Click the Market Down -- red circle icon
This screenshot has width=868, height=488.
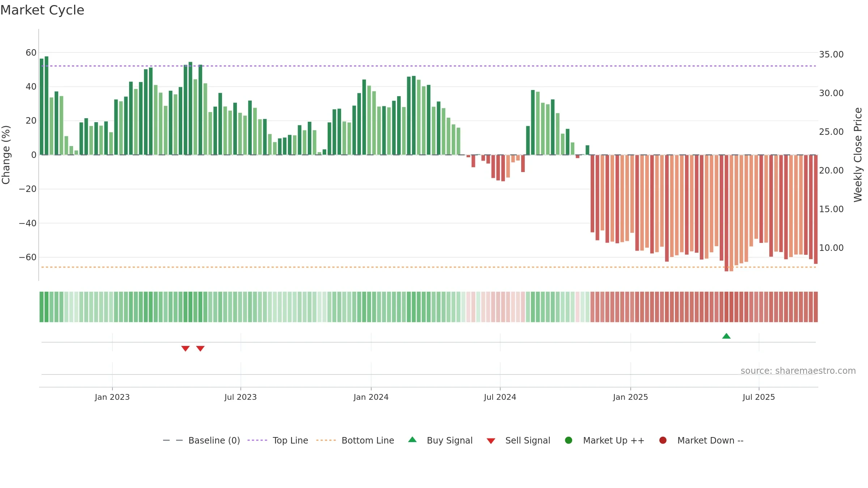pos(663,440)
